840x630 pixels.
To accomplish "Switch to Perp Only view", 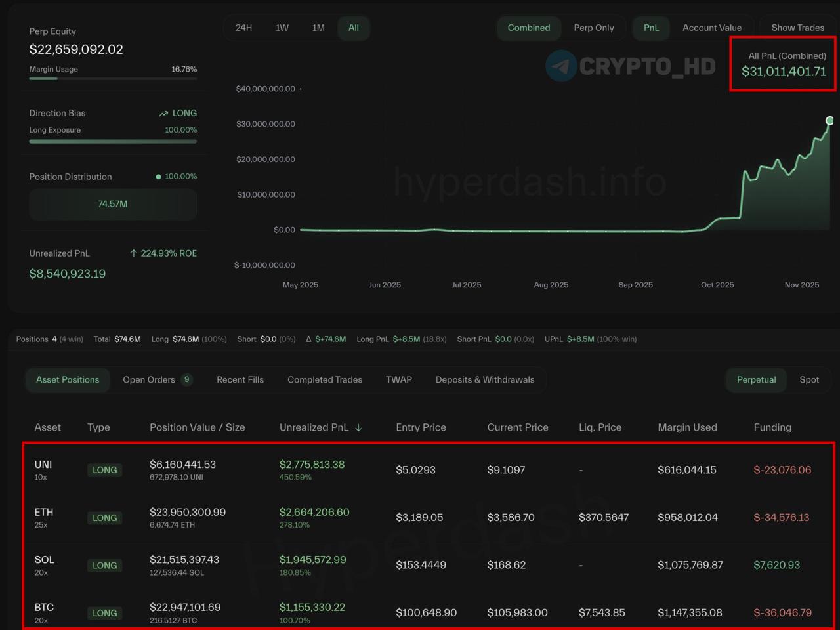I will (x=594, y=28).
